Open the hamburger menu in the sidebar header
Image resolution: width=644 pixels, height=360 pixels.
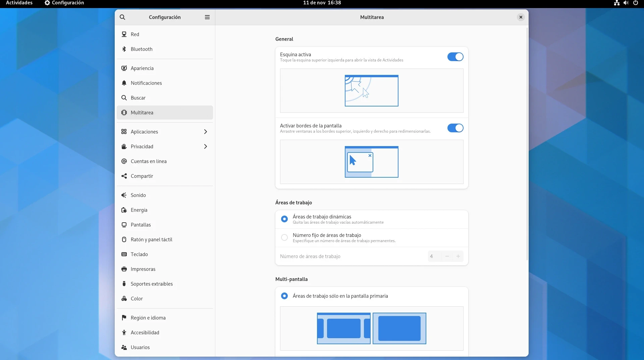point(207,17)
